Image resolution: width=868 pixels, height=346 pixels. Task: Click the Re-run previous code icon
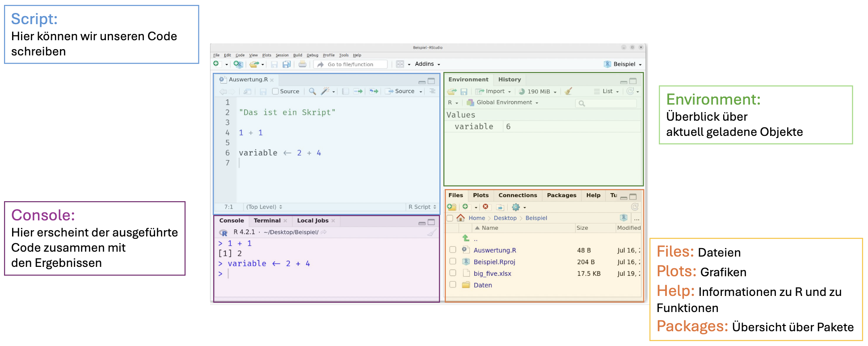pyautogui.click(x=374, y=91)
